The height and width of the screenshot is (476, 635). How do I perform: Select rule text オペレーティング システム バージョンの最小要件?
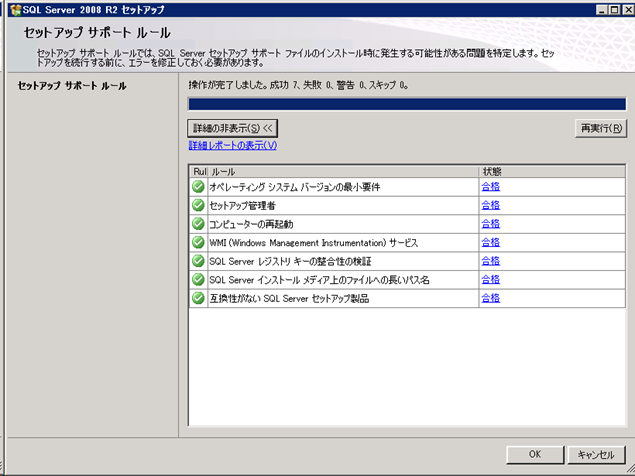[x=295, y=187]
